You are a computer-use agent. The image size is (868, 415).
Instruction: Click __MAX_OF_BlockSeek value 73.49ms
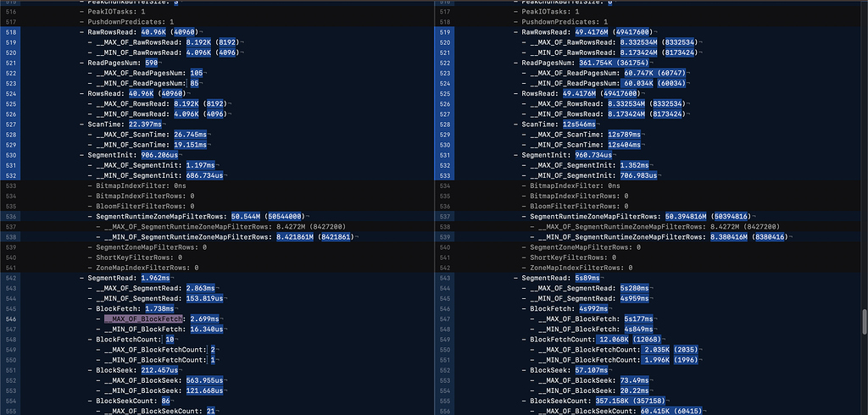tap(634, 380)
